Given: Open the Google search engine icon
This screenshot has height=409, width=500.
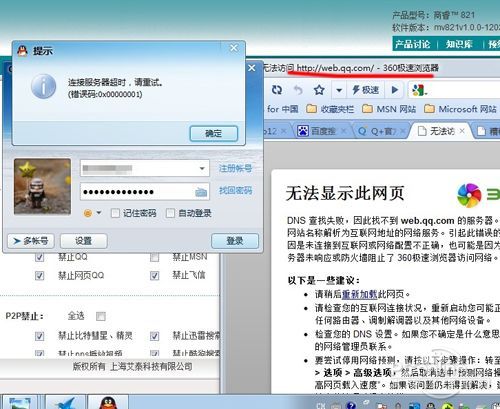Looking at the screenshot, I should click(x=419, y=90).
